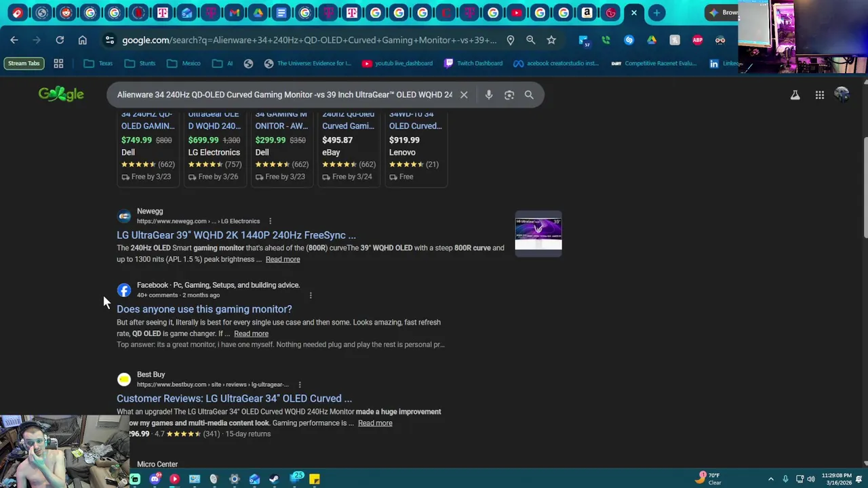Switch to the Amazon tab

point(587,12)
